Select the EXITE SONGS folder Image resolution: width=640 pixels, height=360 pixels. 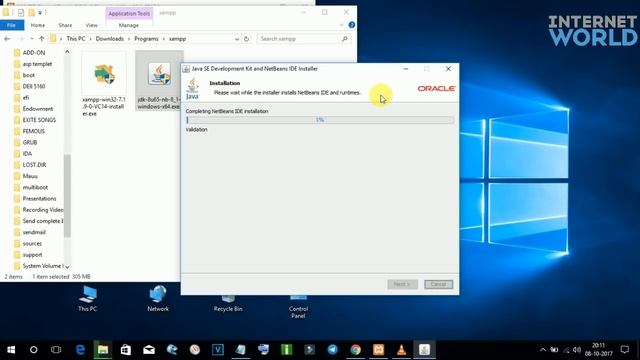click(39, 120)
